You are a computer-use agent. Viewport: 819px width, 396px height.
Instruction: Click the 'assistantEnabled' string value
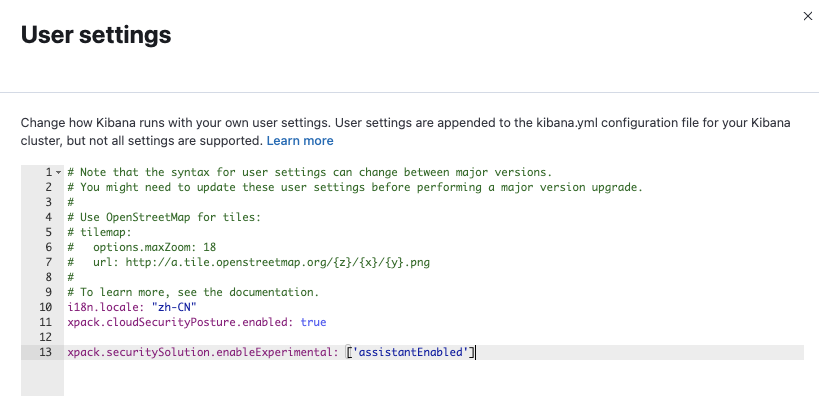click(x=411, y=352)
